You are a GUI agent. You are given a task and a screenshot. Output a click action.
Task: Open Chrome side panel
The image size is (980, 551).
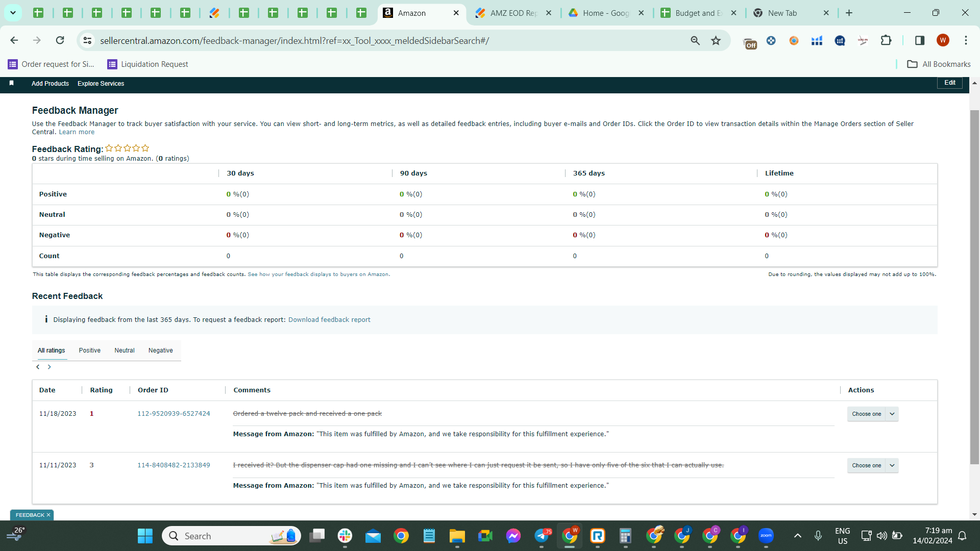point(920,40)
